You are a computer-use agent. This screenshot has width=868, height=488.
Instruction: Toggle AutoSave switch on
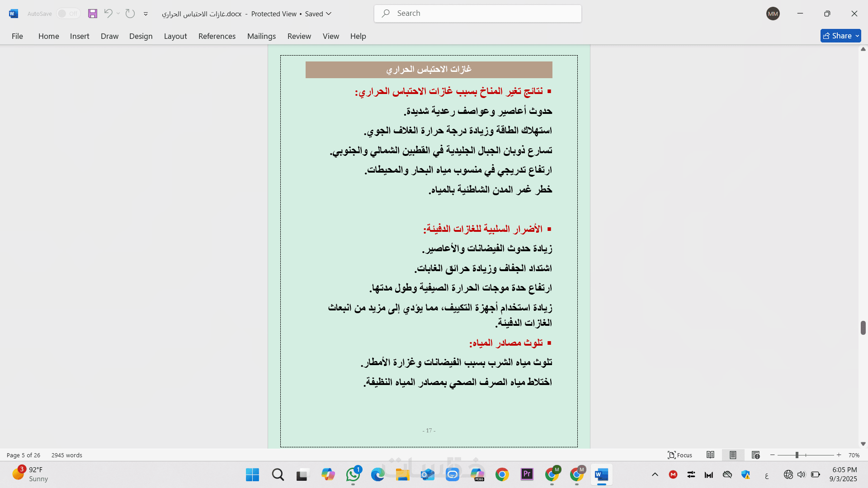coord(68,14)
